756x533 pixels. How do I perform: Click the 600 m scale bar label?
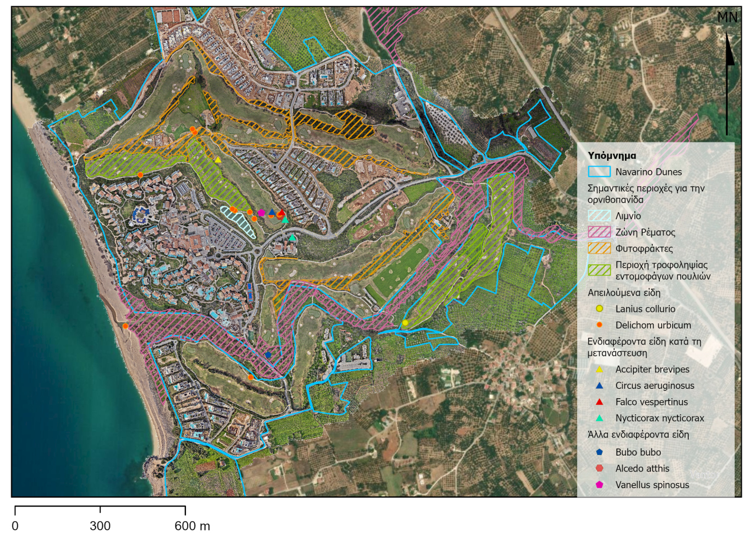193,526
